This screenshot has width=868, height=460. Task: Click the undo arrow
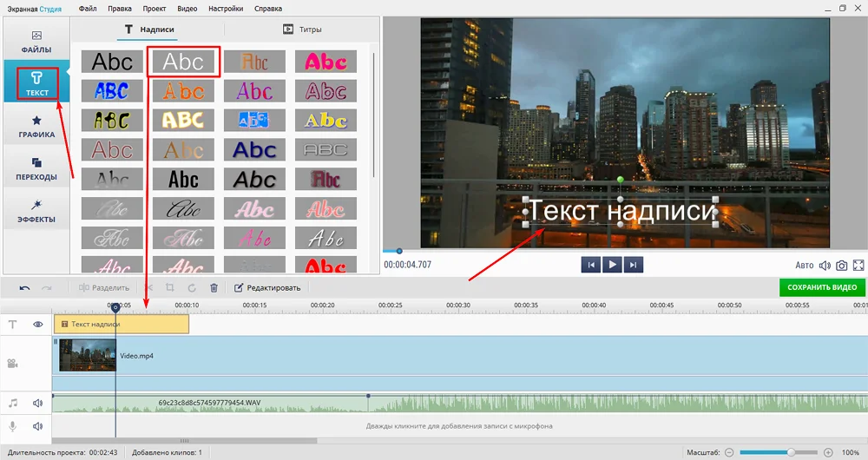click(x=24, y=288)
